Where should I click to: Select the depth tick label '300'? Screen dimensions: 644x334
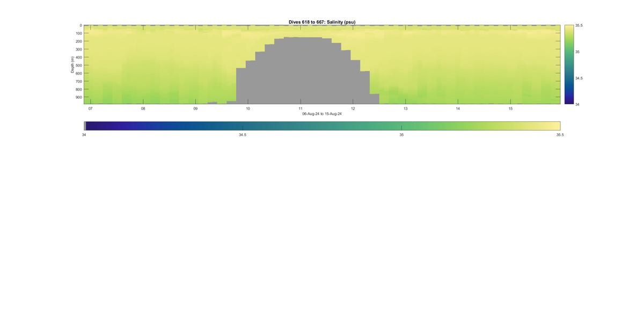point(78,49)
